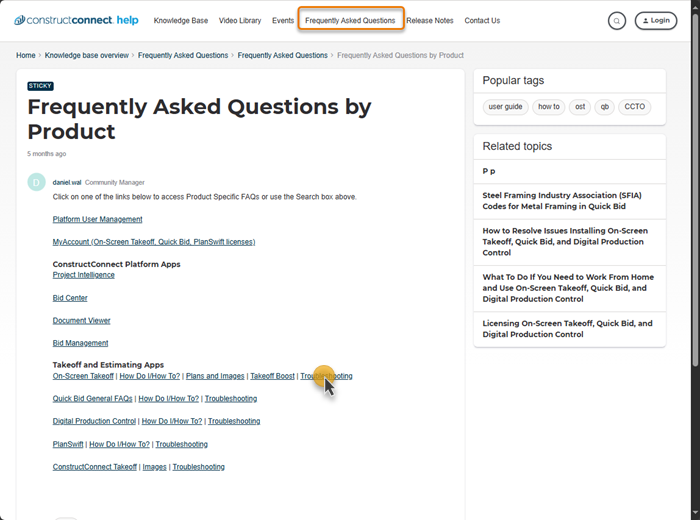Open the Knowledge Base menu item

pyautogui.click(x=181, y=21)
